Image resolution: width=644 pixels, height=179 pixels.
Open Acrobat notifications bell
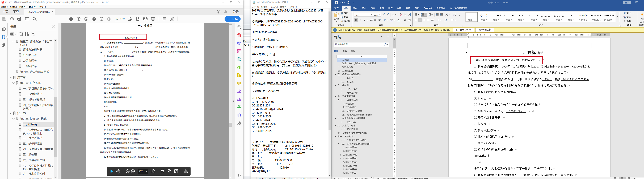[x=226, y=12]
